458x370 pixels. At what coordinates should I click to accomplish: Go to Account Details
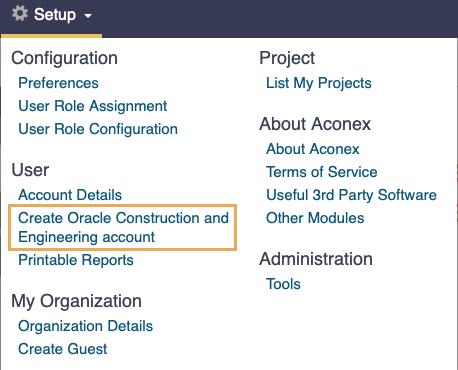pos(70,195)
